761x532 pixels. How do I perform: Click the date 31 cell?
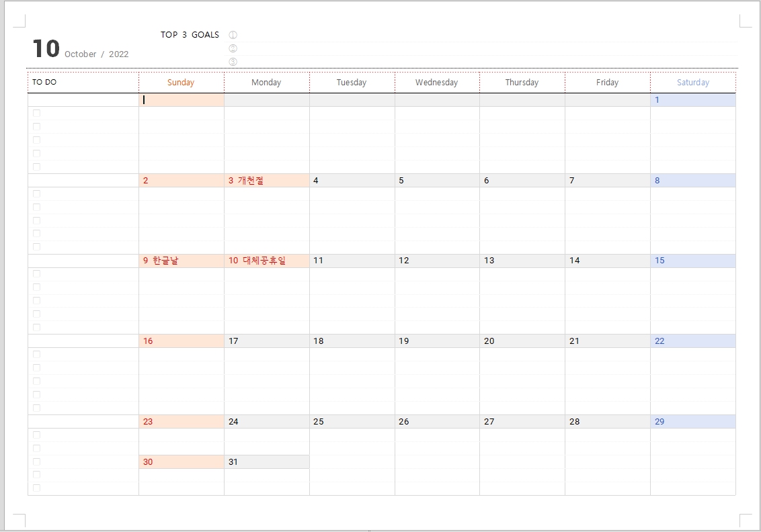click(x=266, y=461)
